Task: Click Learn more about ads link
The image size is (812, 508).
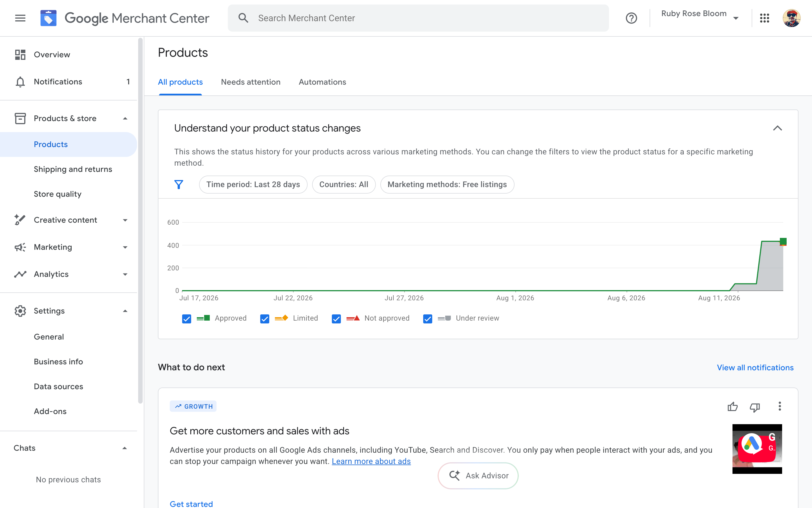Action: tap(371, 461)
